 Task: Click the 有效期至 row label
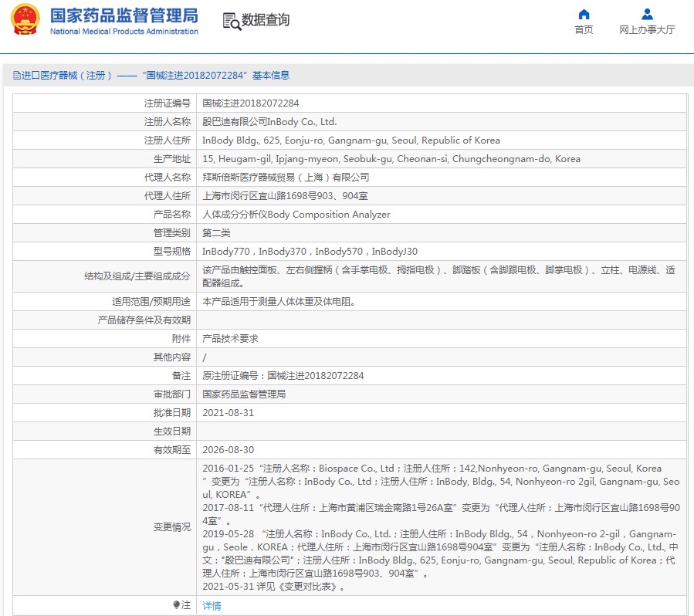tap(171, 450)
